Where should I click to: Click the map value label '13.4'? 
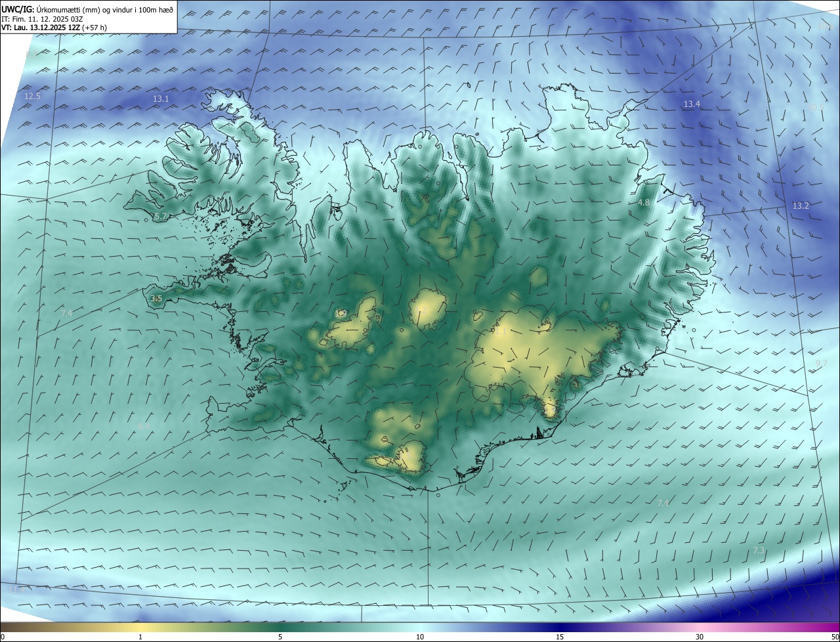692,104
